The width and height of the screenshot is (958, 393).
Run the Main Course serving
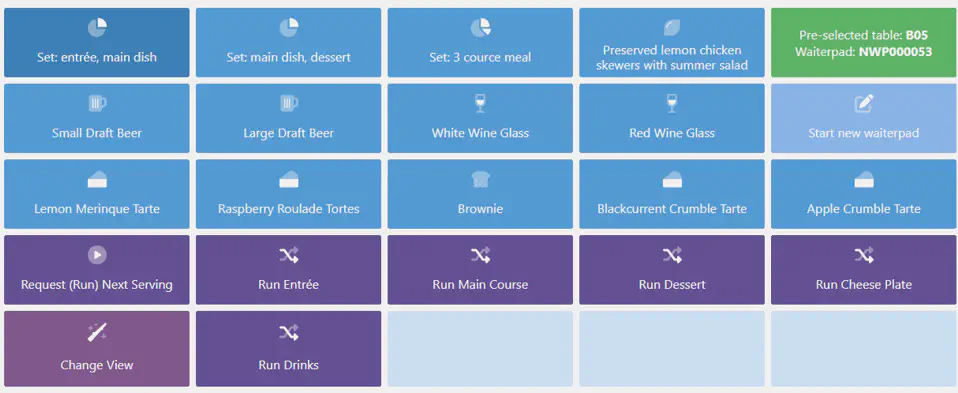coord(480,270)
